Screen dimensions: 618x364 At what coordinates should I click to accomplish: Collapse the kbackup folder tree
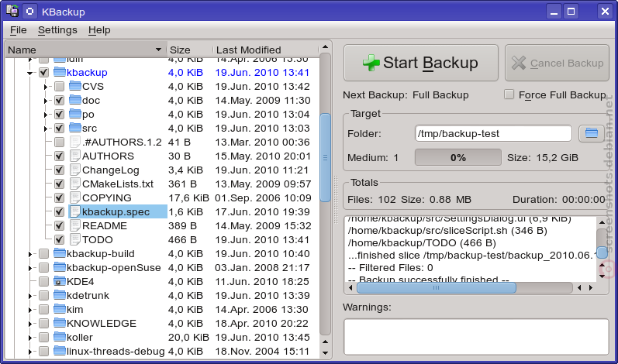click(x=30, y=73)
